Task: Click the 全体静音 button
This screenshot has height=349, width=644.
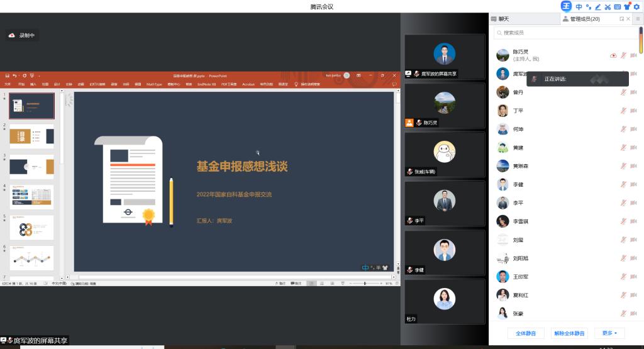Action: [525, 333]
